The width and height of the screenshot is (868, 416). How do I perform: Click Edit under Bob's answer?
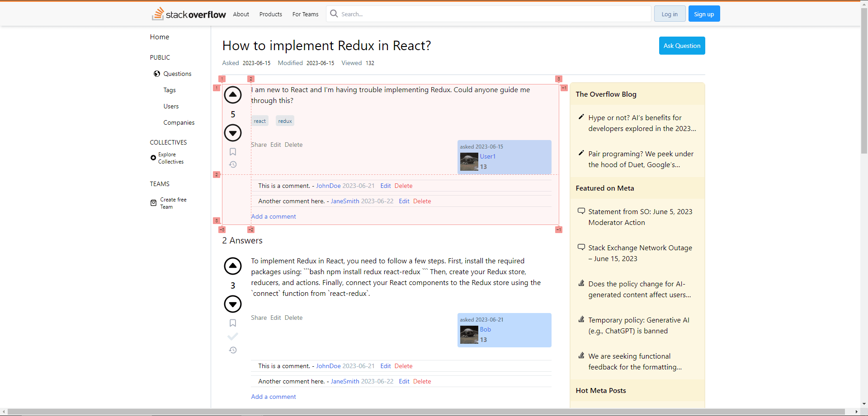pos(276,318)
